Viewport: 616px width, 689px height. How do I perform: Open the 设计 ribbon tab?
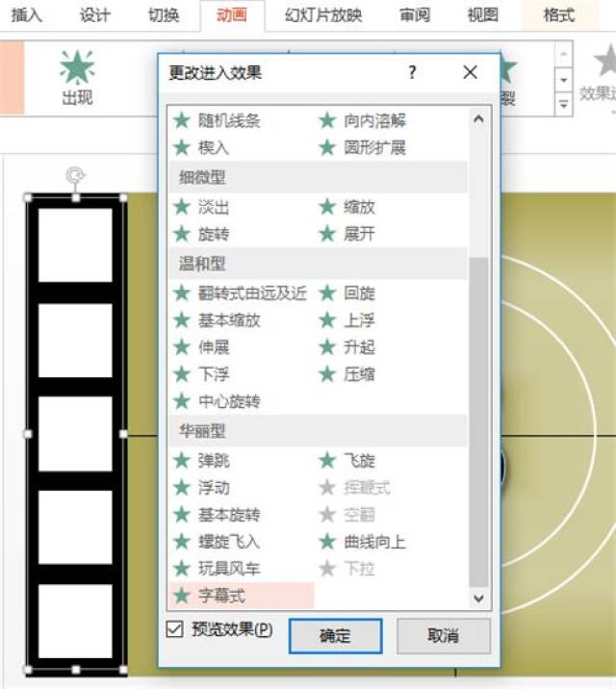(95, 15)
